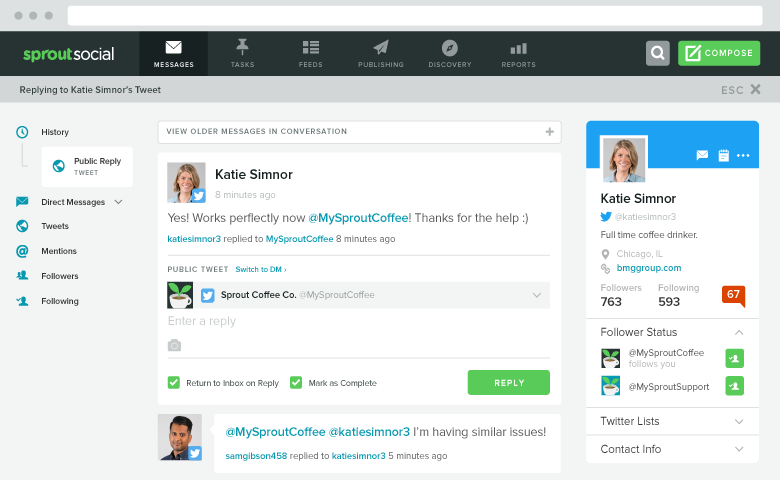
Task: Toggle Mark as Complete checkbox
Action: coord(296,383)
